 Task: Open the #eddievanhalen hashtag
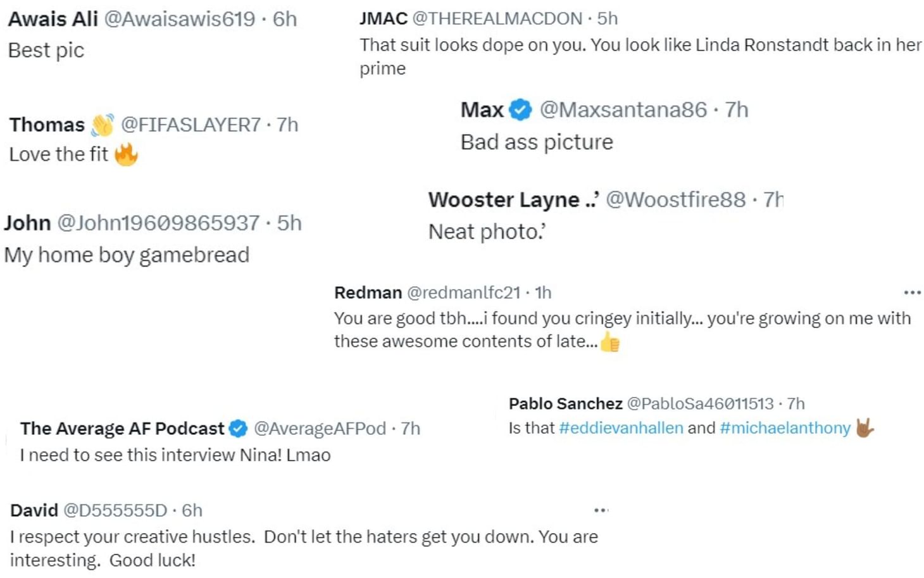pyautogui.click(x=621, y=428)
